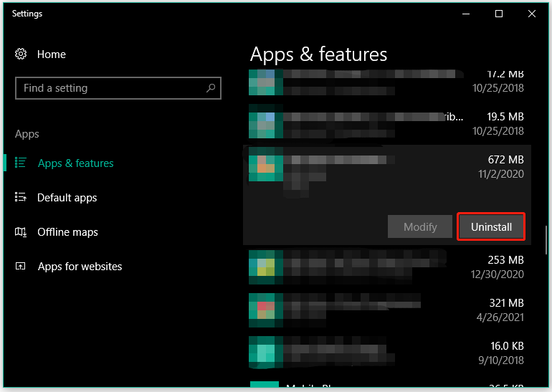
Task: Select Apps & features list icon
Action: (x=20, y=163)
